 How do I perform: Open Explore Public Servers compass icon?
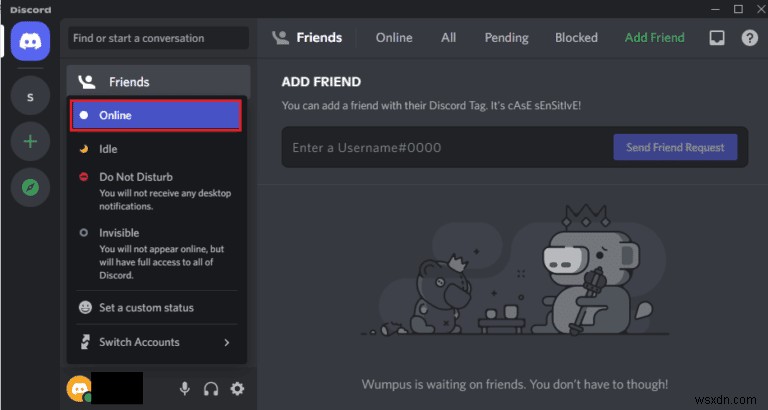pyautogui.click(x=30, y=187)
